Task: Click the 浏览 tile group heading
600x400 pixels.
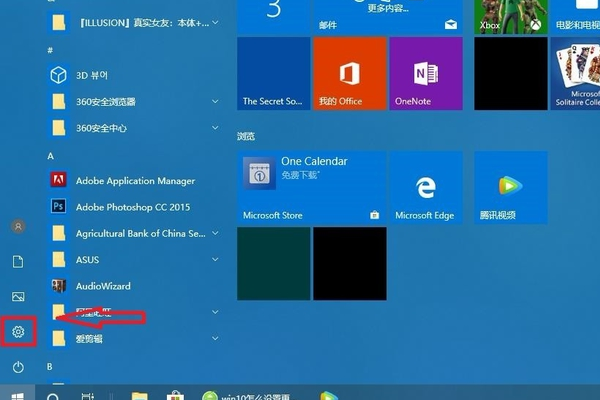Action: pos(246,136)
